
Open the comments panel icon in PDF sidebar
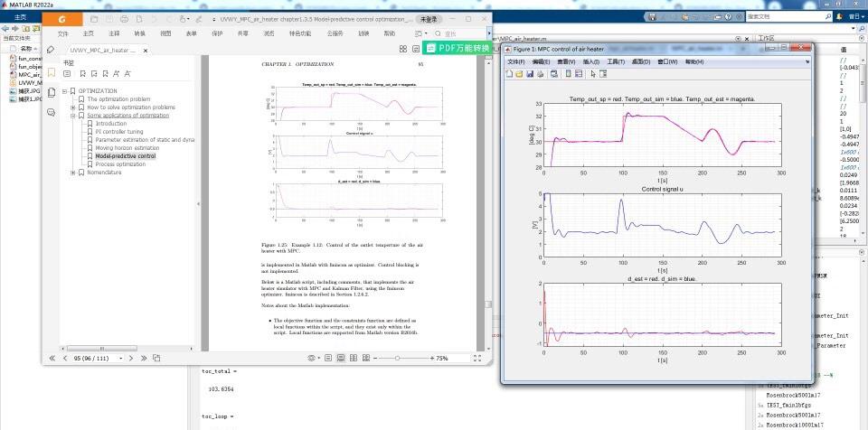(51, 112)
